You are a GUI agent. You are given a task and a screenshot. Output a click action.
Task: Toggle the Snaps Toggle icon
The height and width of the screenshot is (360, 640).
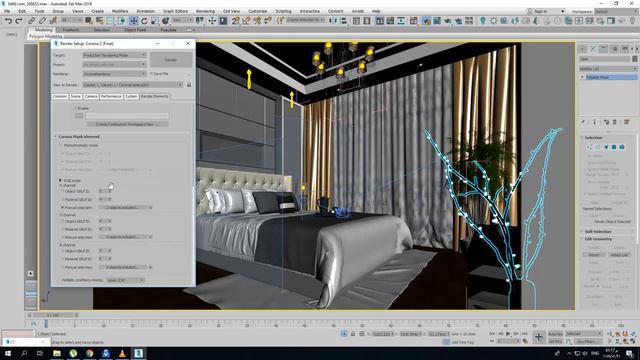pos(236,20)
